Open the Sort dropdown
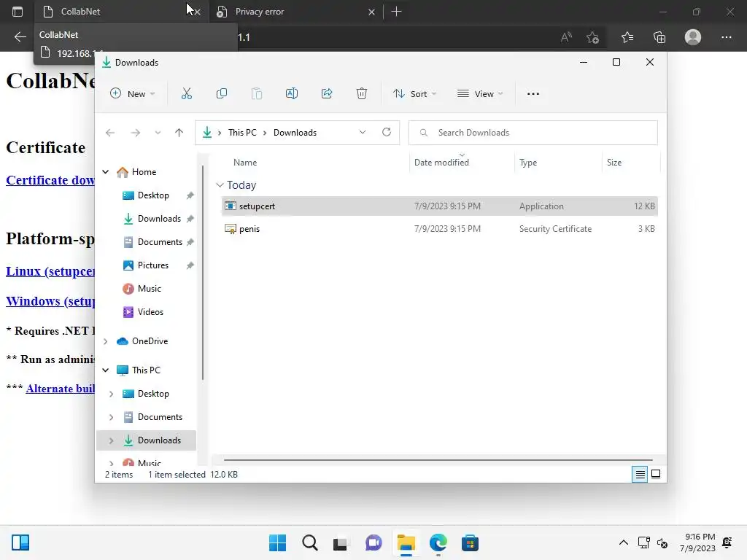The width and height of the screenshot is (747, 560). 414,94
